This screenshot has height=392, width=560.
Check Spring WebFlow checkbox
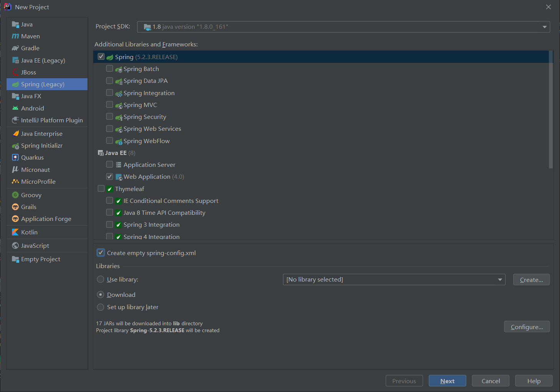click(x=110, y=140)
